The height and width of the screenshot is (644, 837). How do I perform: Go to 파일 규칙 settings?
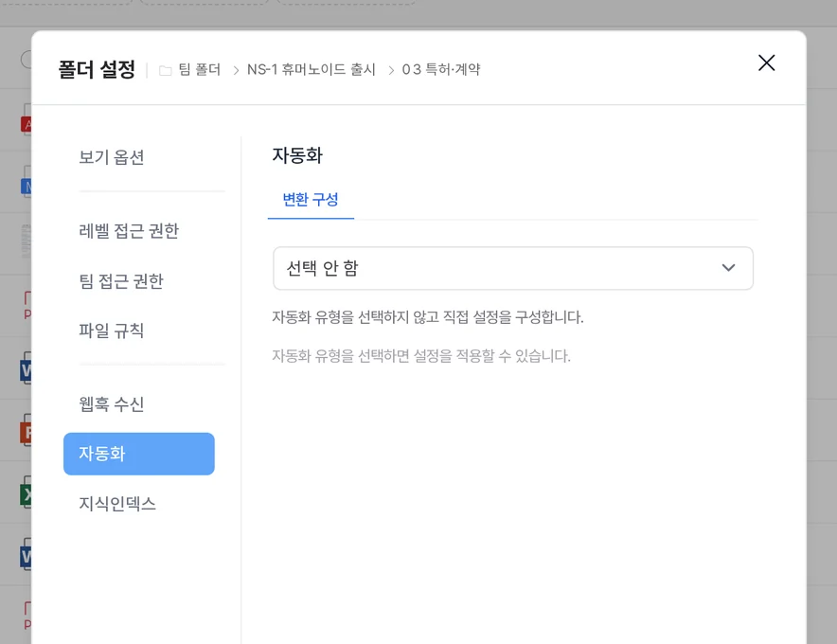click(x=112, y=331)
